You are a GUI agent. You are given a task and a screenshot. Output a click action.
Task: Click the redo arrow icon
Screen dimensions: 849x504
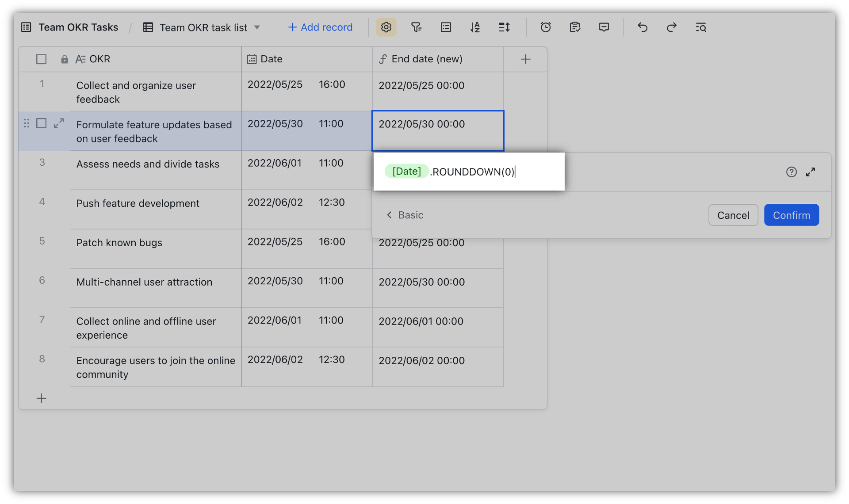(671, 27)
